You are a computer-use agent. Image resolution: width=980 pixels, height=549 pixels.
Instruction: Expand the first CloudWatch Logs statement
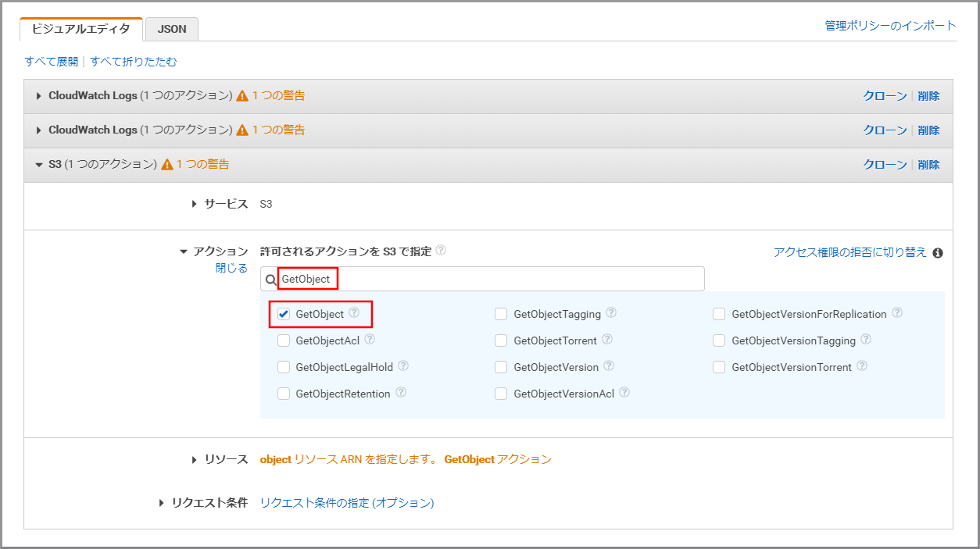[39, 96]
